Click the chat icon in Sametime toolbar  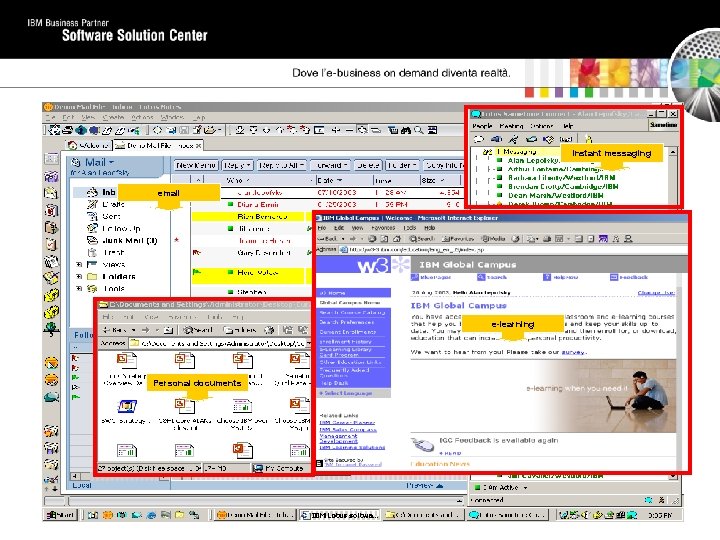click(478, 139)
